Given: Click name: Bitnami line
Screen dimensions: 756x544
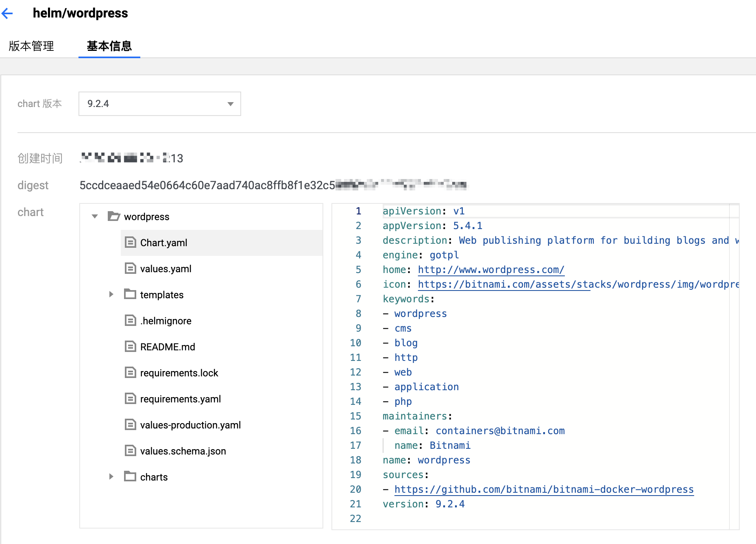Looking at the screenshot, I should click(432, 446).
